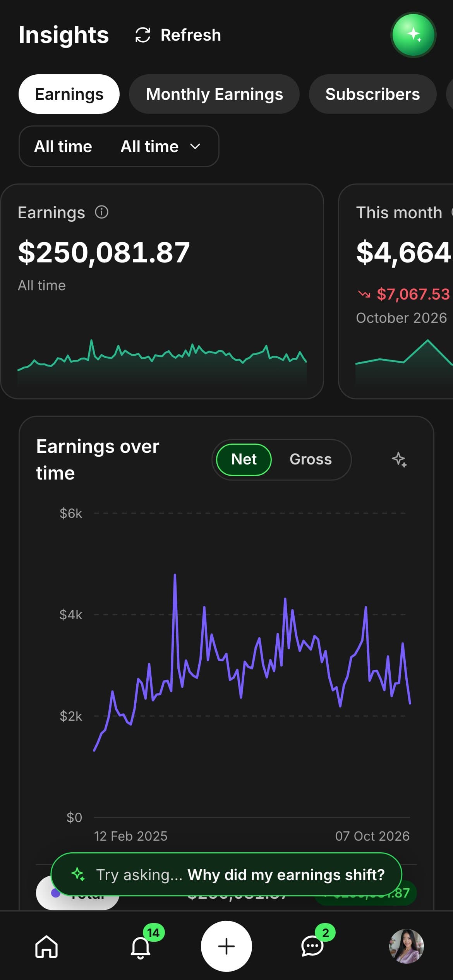453x980 pixels.
Task: Tap the sparkle icon beside Gross
Action: (399, 459)
